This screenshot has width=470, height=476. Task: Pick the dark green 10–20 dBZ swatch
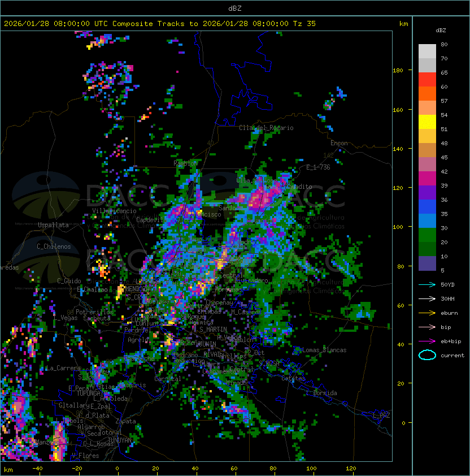click(427, 249)
